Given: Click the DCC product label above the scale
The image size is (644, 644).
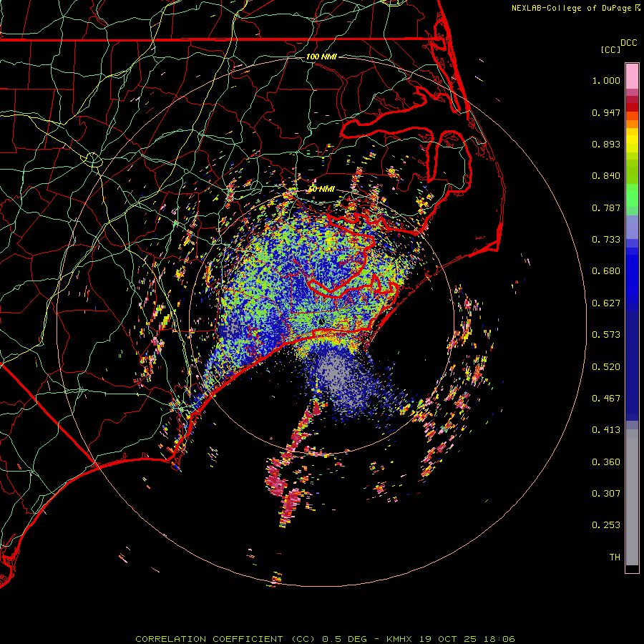Looking at the screenshot, I should (628, 43).
